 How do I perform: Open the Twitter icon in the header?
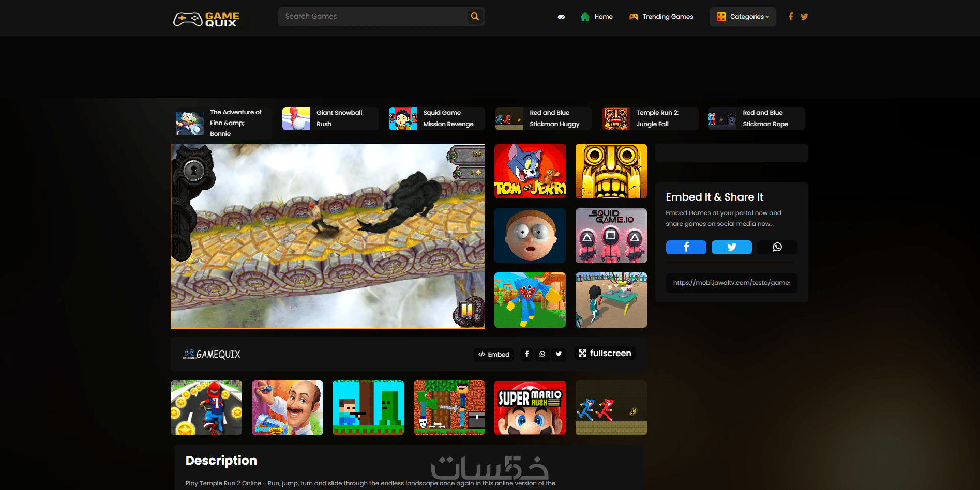click(804, 17)
